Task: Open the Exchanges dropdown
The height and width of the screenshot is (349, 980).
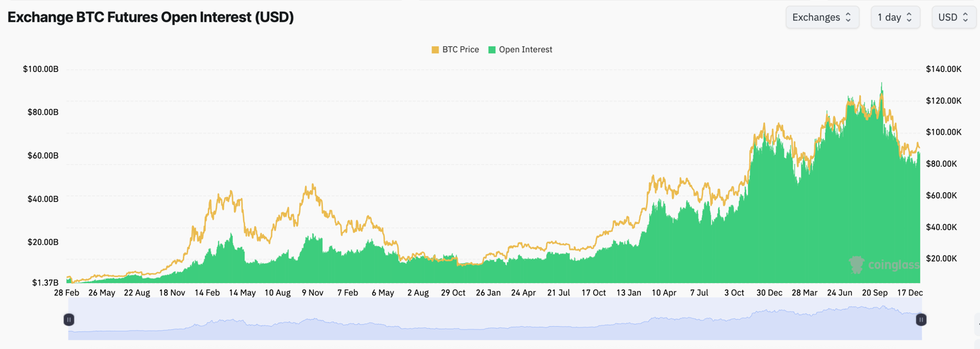Action: tap(822, 18)
